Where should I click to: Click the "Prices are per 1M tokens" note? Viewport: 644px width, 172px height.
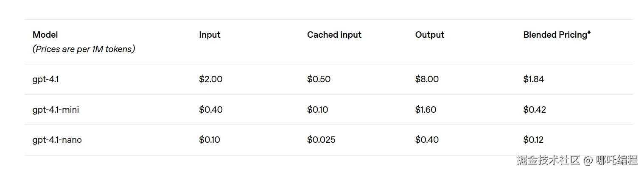(84, 49)
